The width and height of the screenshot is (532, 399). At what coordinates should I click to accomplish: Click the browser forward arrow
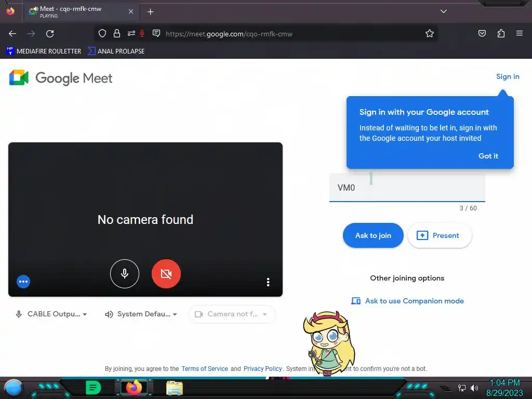click(x=31, y=34)
